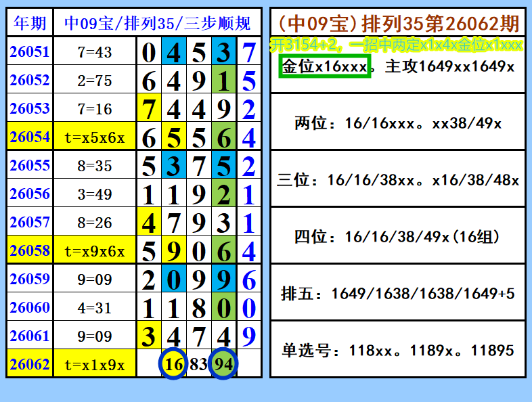The width and height of the screenshot is (532, 402).
Task: Click the yellow 7 in row 26053
Action: [x=149, y=108]
